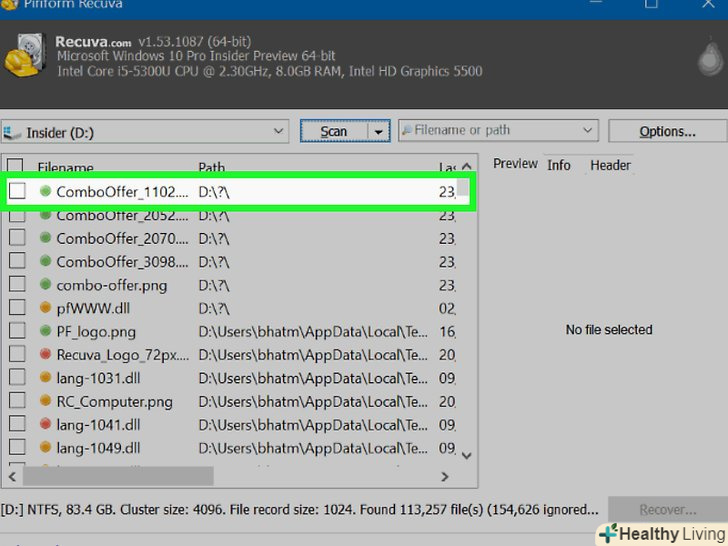728x546 pixels.
Task: Select the RC_Computer.png filename
Action: 114,402
